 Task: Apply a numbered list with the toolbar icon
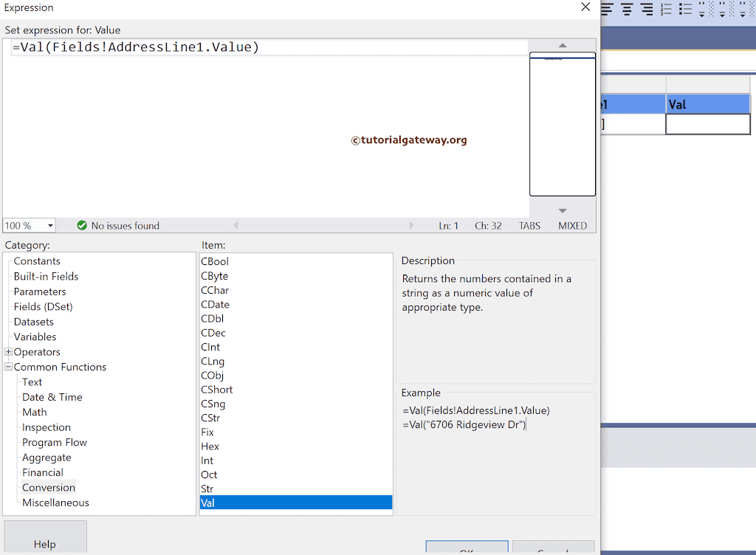[x=666, y=10]
